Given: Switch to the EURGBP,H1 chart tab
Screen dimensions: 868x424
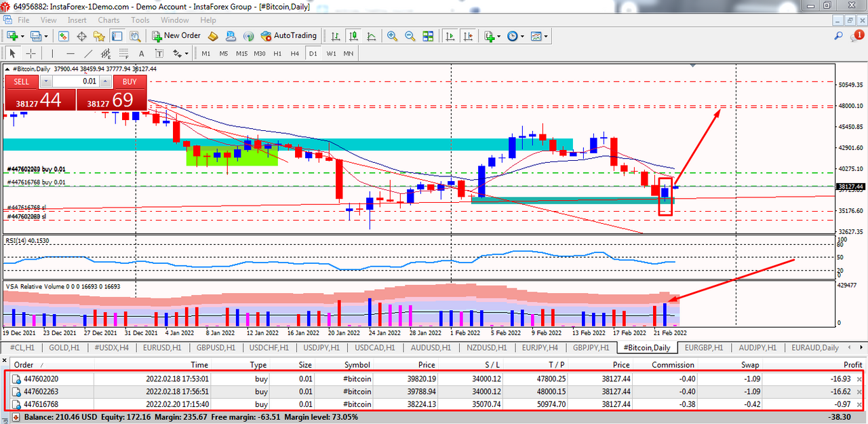Looking at the screenshot, I should [705, 347].
